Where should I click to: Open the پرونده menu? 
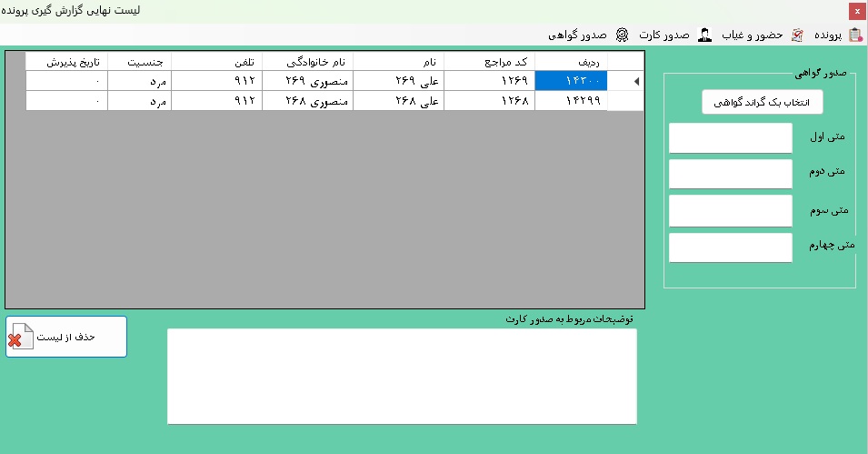(828, 35)
